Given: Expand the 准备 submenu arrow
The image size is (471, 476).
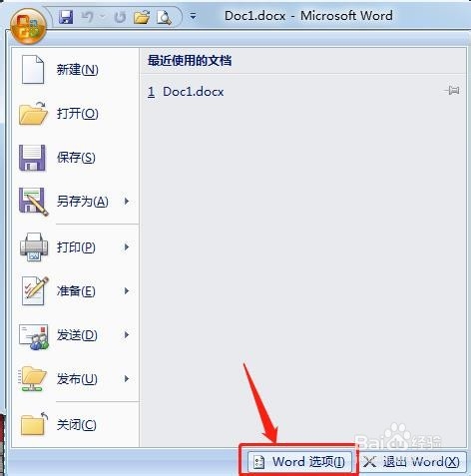Looking at the screenshot, I should tap(127, 290).
